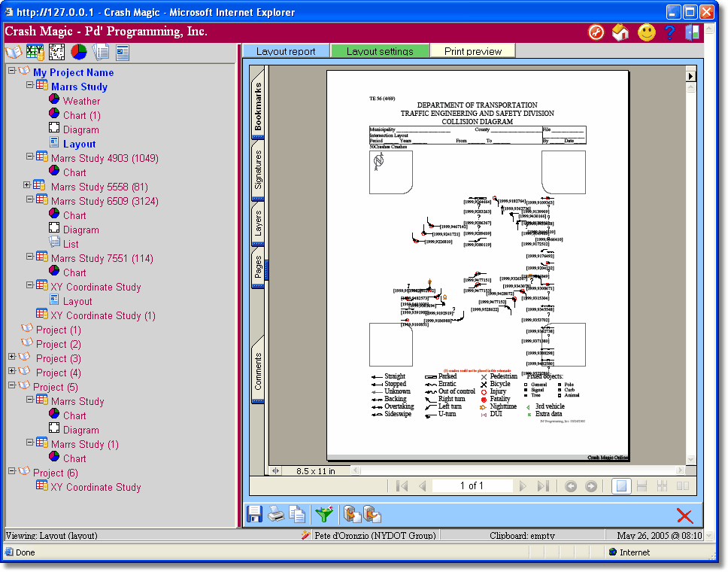Image resolution: width=728 pixels, height=572 pixels.
Task: Click the XY grid study toolbar icon
Action: pyautogui.click(x=35, y=52)
